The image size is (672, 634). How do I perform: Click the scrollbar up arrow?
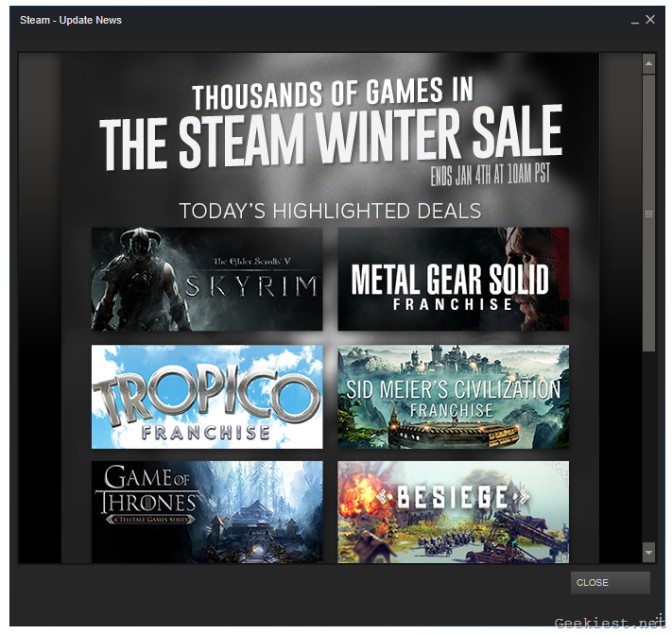click(648, 64)
